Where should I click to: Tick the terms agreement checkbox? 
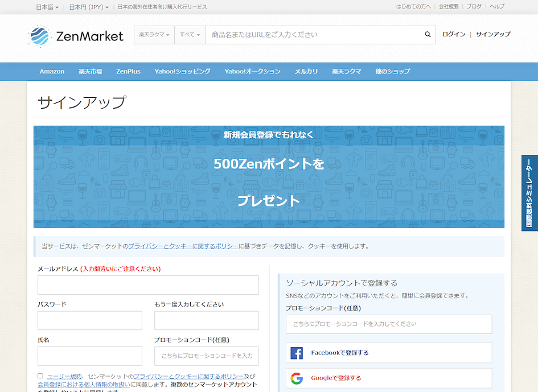click(x=40, y=376)
